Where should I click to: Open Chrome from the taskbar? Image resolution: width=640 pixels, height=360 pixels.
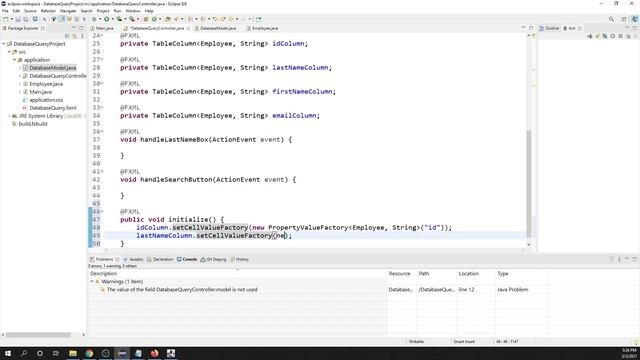[x=89, y=353]
